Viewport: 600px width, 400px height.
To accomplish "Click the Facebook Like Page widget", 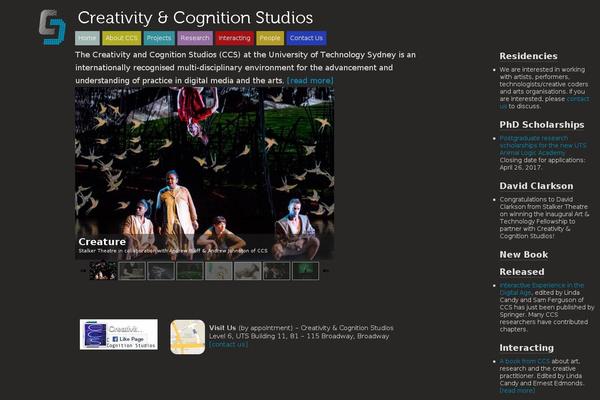I will (119, 334).
